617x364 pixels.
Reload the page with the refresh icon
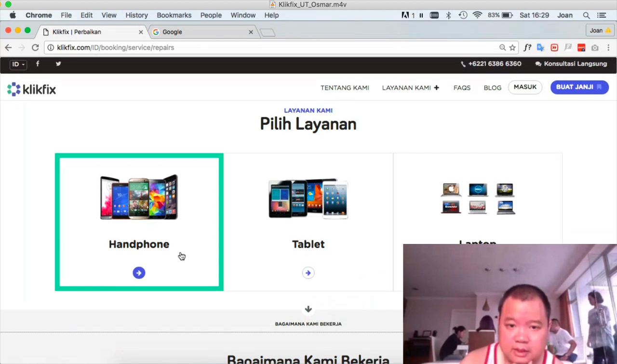(x=35, y=48)
